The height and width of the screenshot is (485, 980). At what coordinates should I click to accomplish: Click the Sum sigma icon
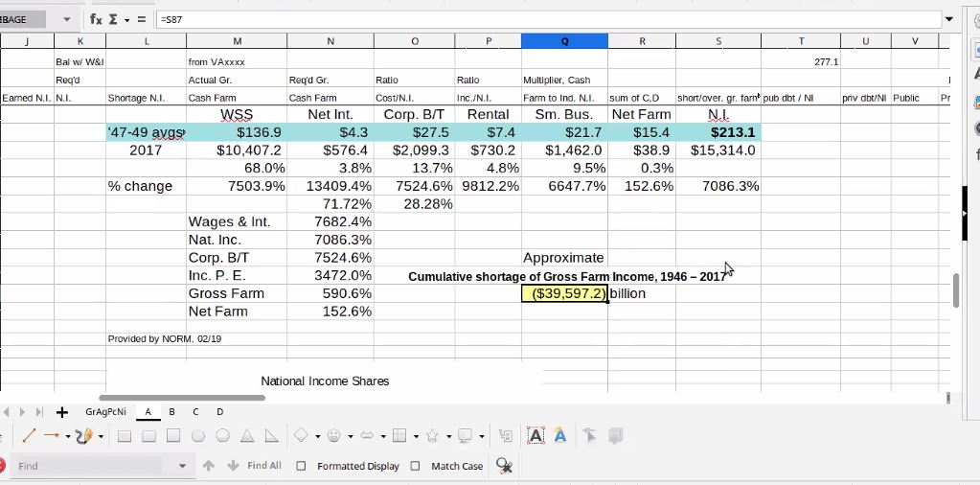tap(113, 19)
